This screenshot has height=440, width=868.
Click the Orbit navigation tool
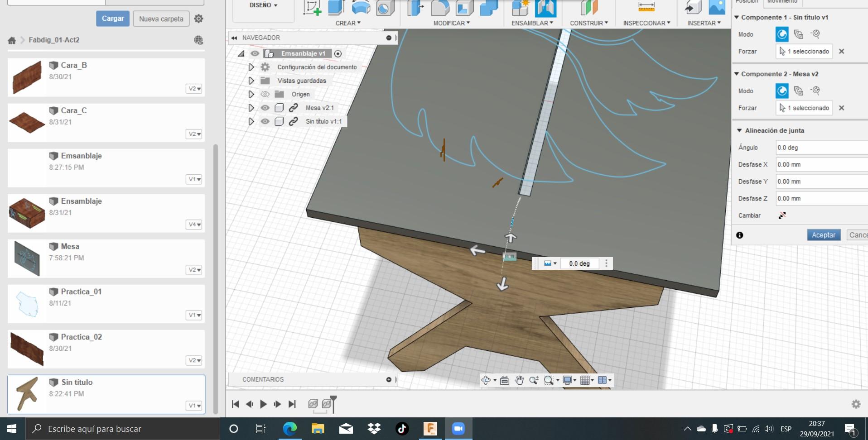486,380
